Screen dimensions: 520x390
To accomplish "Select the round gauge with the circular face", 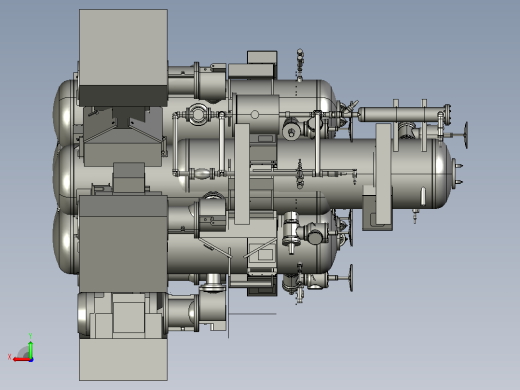I will pyautogui.click(x=292, y=131).
